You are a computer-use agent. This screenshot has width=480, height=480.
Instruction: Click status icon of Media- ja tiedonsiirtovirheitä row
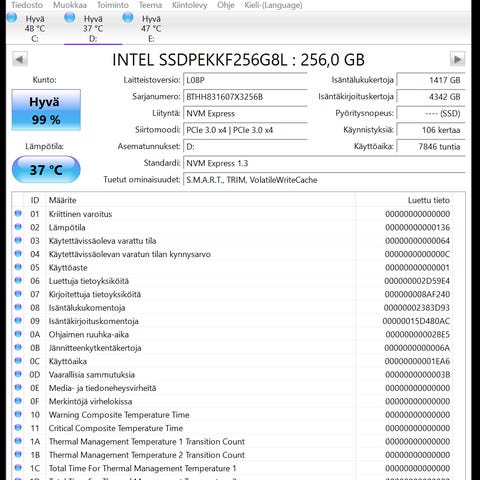18,387
